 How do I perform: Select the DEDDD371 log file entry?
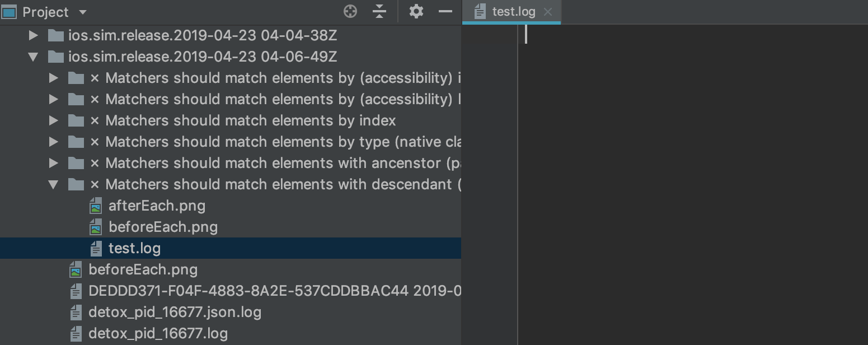tap(224, 291)
